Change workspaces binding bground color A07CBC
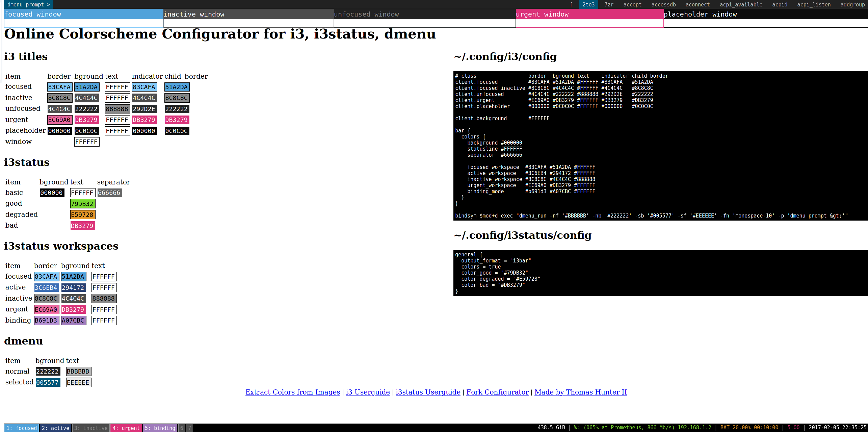Screen dimensions: 868x432 pyautogui.click(x=74, y=321)
